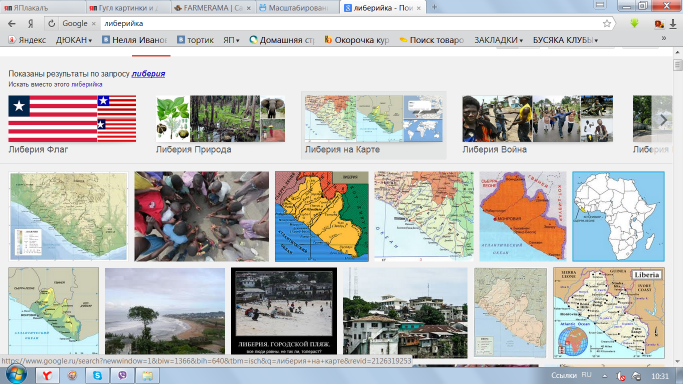
Task: Open Yandex Browser from taskbar
Action: click(47, 375)
